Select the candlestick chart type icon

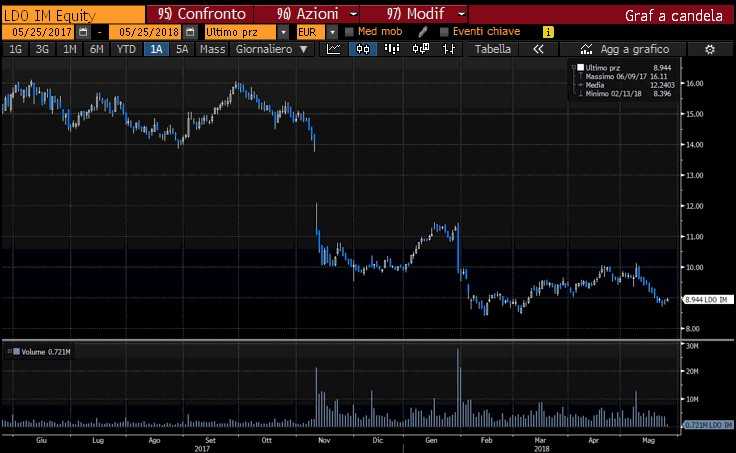[363, 49]
